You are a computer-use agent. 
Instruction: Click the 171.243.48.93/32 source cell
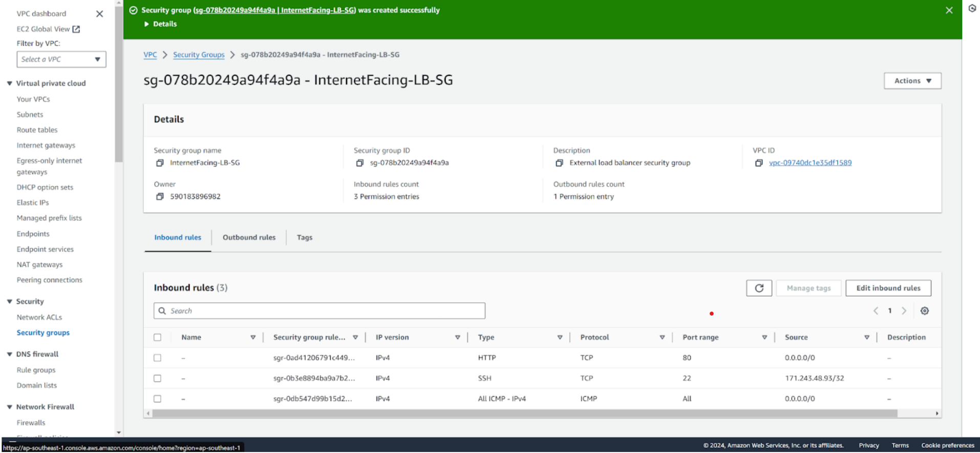click(814, 379)
